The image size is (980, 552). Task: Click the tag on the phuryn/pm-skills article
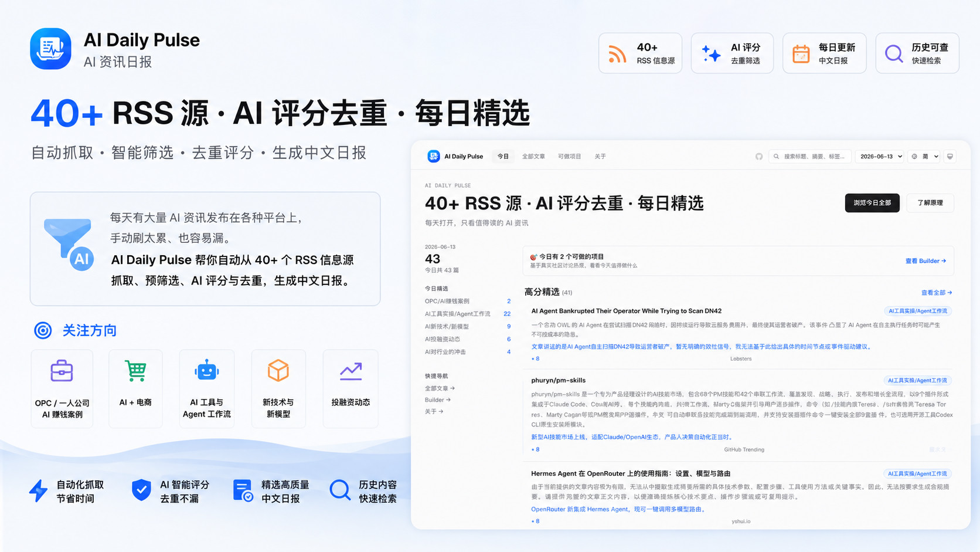coord(917,380)
